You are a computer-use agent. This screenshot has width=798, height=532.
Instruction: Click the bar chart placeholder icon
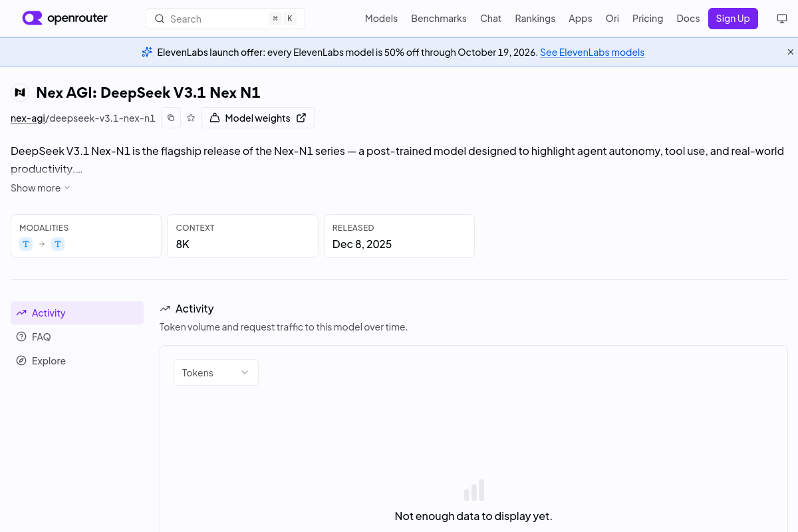474,490
